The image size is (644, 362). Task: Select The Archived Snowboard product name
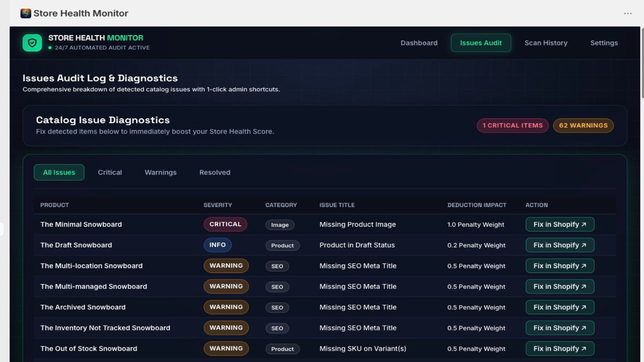pyautogui.click(x=83, y=307)
